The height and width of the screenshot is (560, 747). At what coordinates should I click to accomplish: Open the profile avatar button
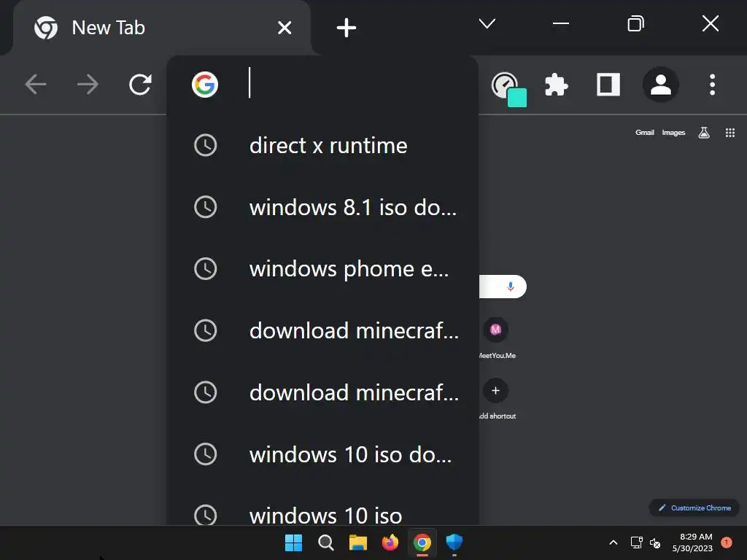[661, 85]
